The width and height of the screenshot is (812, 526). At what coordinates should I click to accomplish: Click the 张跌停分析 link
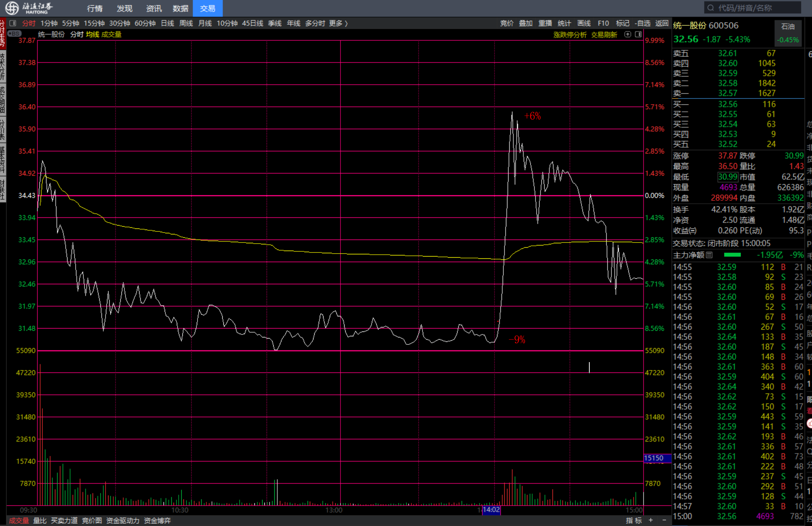click(x=569, y=35)
